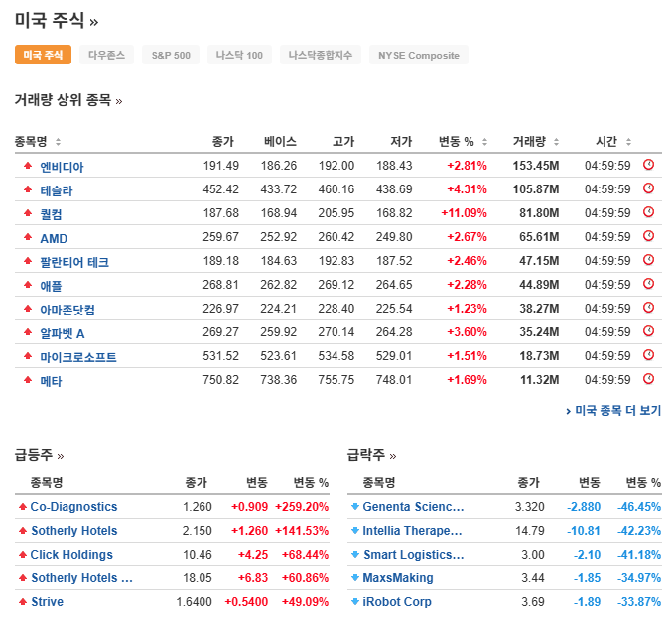Click the blue down arrow beside Smart Logistics
Screen dimensions: 672x627
point(355,555)
